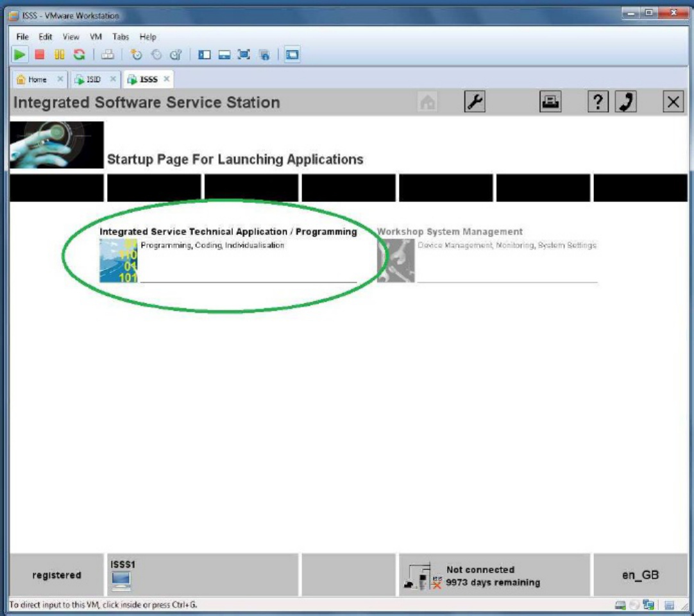The image size is (694, 616).
Task: Stop the VM using the red square button
Action: pyautogui.click(x=40, y=55)
